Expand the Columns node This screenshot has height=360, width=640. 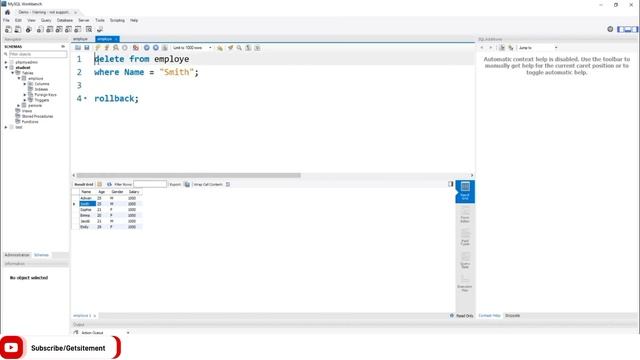[25, 84]
